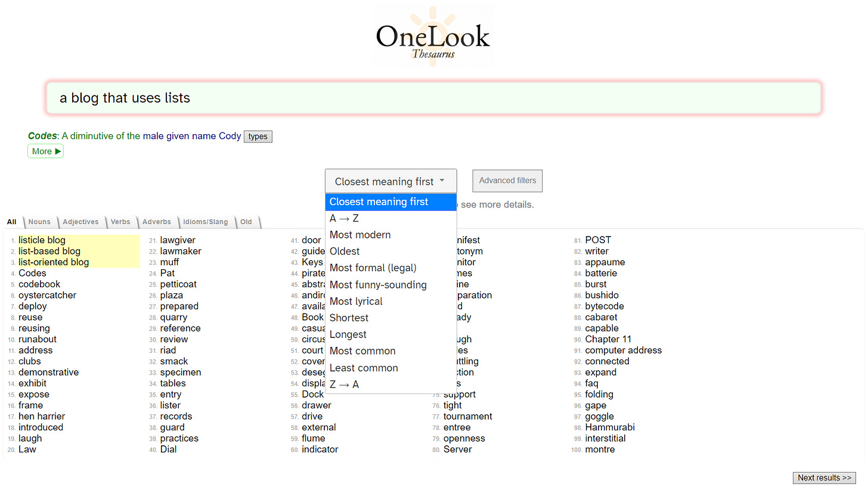Open result 'montre'
Image resolution: width=868 pixels, height=490 pixels.
pos(600,449)
